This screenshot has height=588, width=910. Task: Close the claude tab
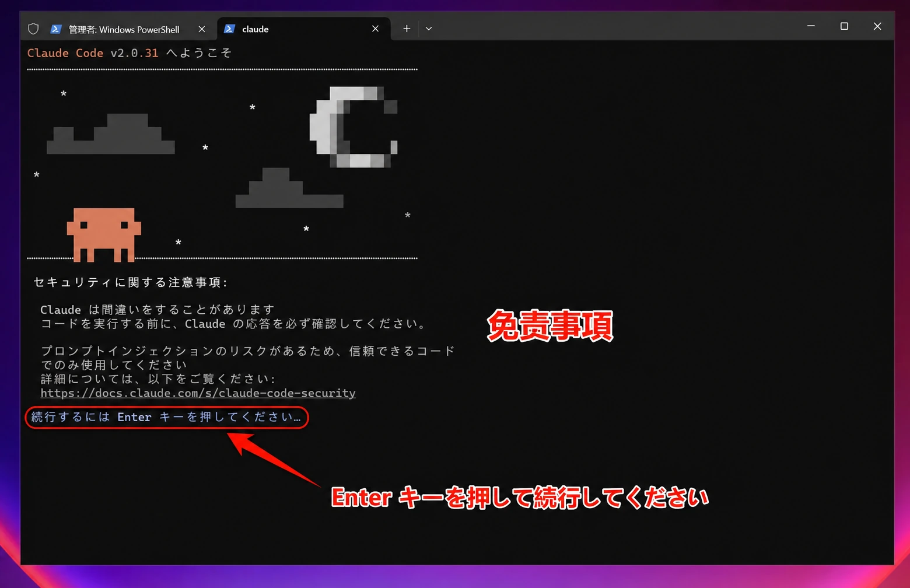click(375, 29)
